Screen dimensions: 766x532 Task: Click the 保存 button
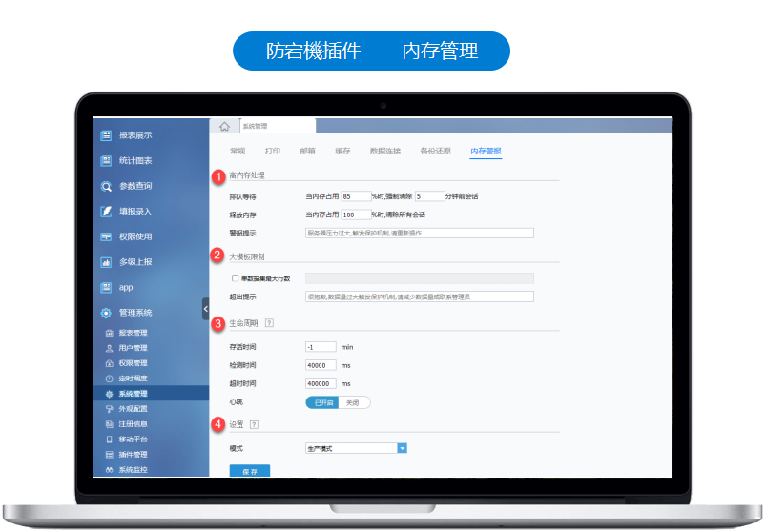(x=250, y=471)
